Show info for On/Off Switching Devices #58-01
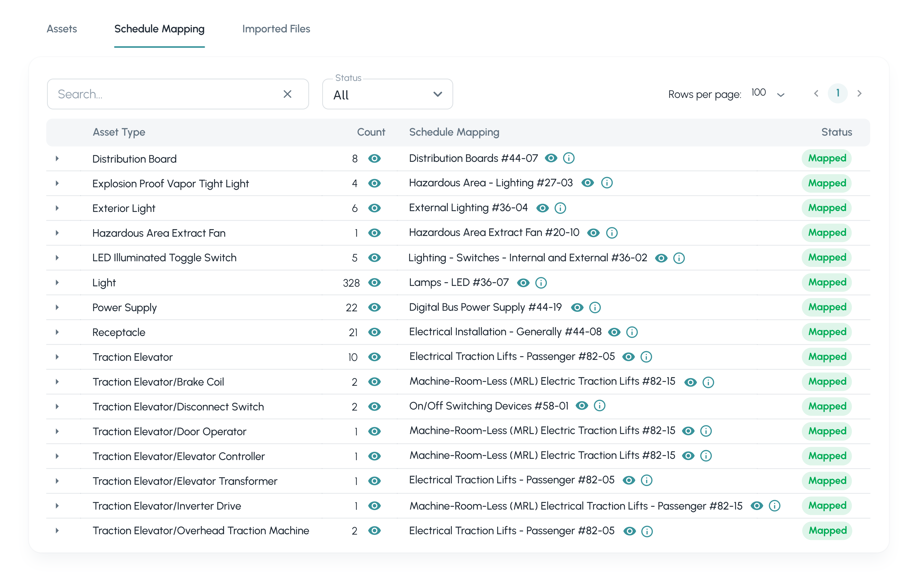 click(x=599, y=406)
